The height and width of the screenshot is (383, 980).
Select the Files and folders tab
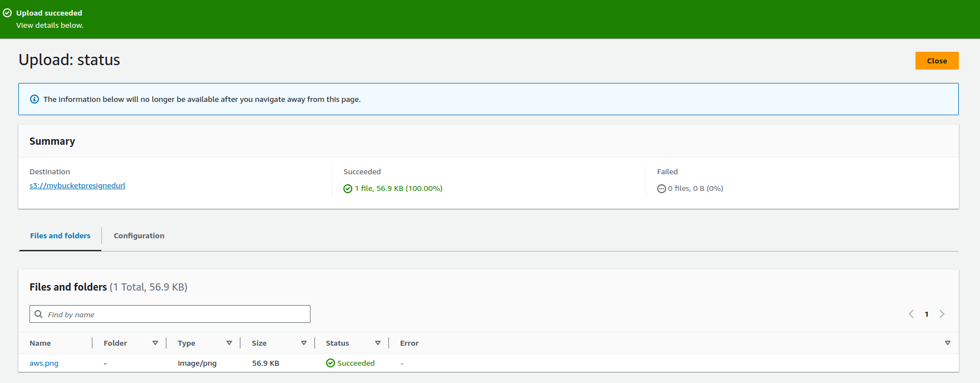click(60, 235)
